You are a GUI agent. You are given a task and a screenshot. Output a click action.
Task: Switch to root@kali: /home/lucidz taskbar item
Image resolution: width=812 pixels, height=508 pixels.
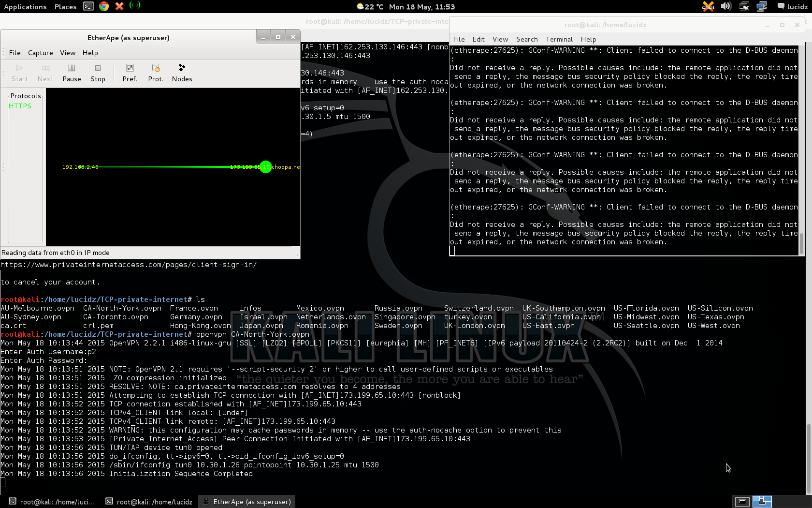[x=149, y=502]
